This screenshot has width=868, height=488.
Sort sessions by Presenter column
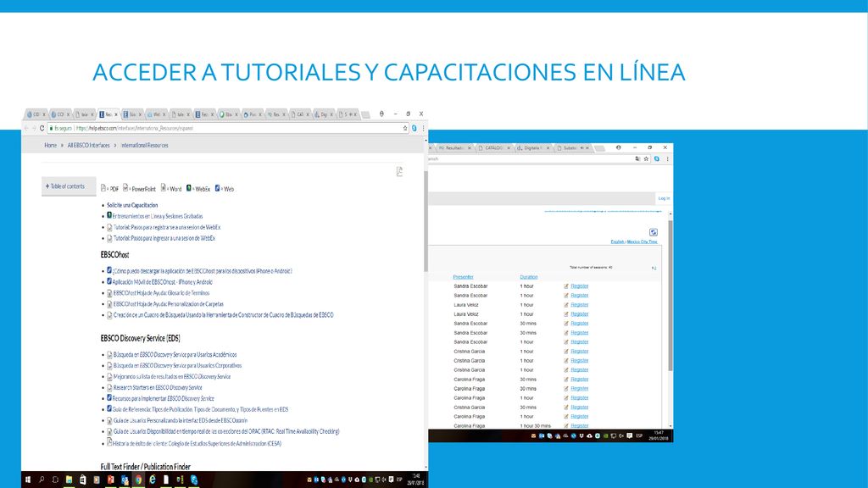[x=464, y=277]
